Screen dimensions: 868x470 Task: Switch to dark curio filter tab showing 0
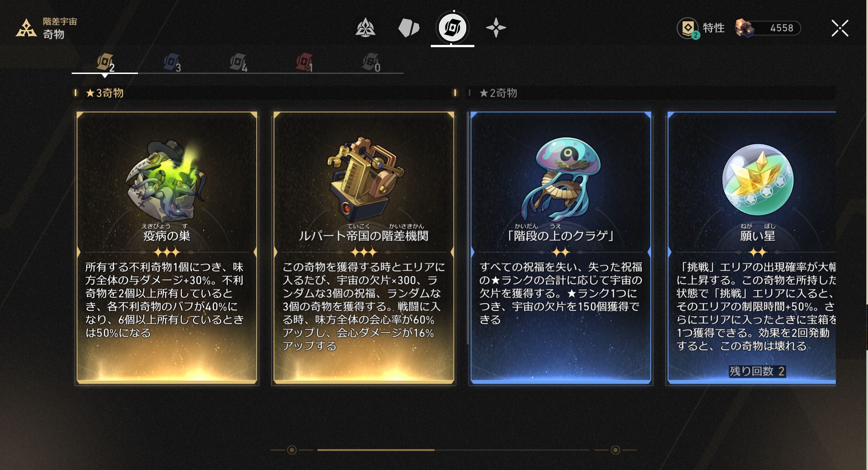(x=371, y=63)
